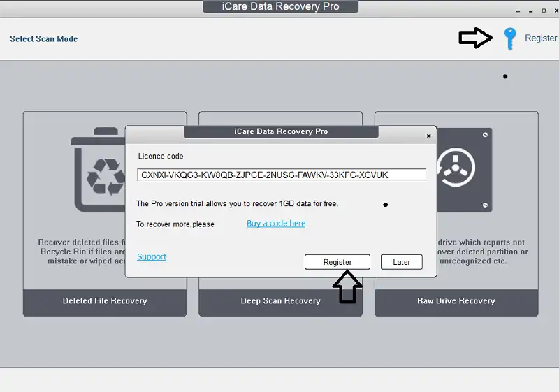This screenshot has height=392, width=559.
Task: Focus the Licence code text field
Action: pyautogui.click(x=282, y=175)
